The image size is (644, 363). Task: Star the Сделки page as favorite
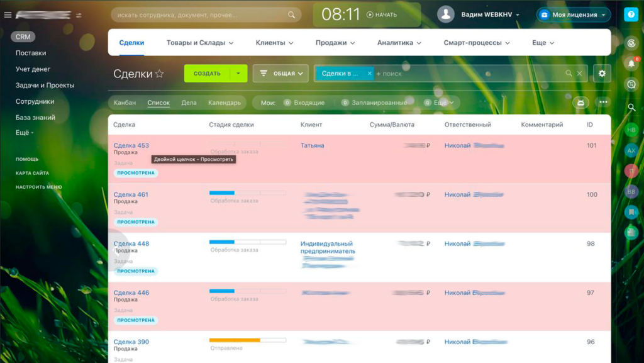click(160, 74)
